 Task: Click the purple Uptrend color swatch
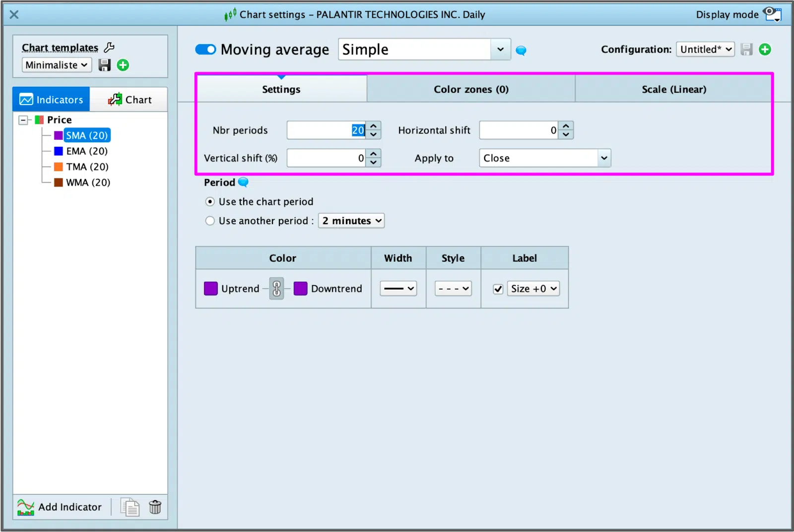point(210,288)
